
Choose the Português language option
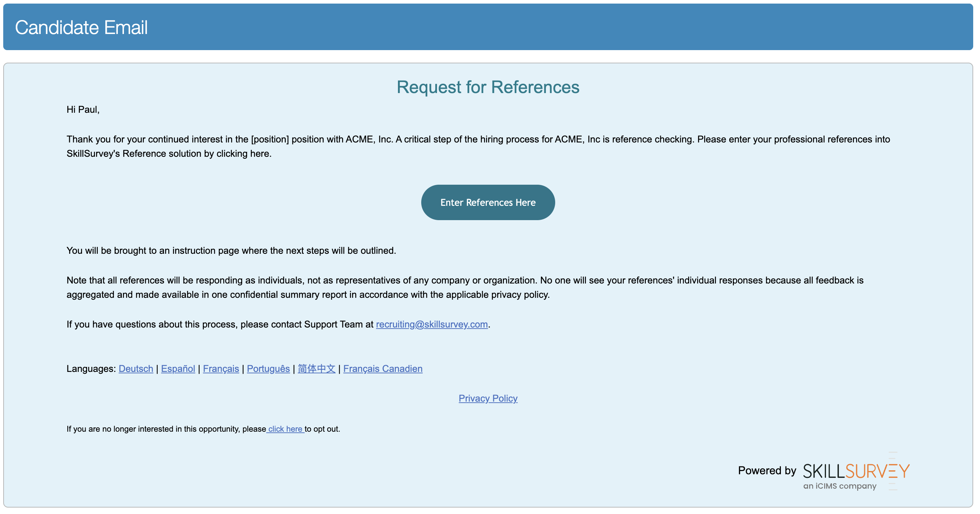tap(268, 369)
